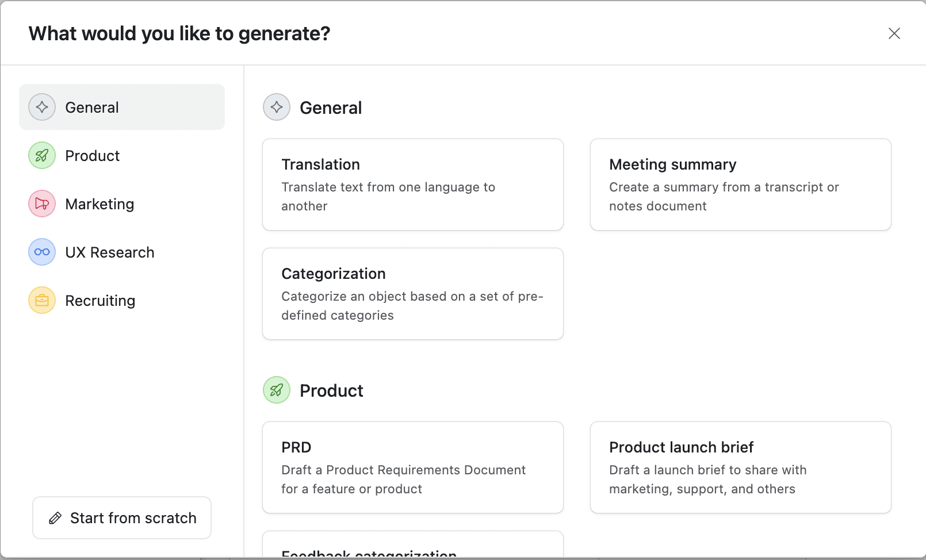Click the pink megaphone Marketing icon

pos(42,204)
